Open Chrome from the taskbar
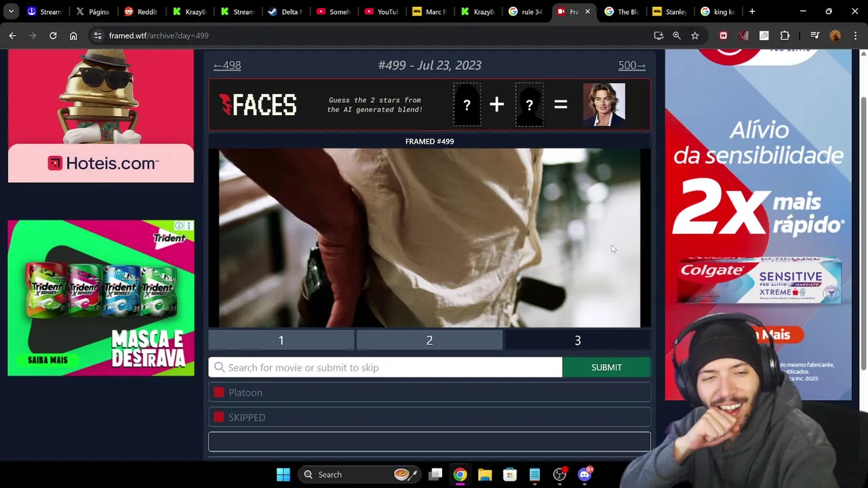 point(460,474)
